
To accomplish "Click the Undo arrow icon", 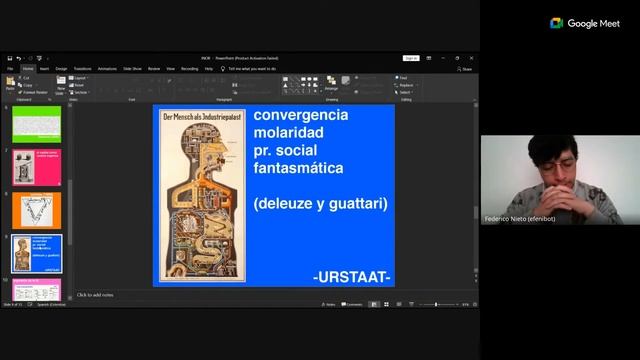I will [x=18, y=58].
